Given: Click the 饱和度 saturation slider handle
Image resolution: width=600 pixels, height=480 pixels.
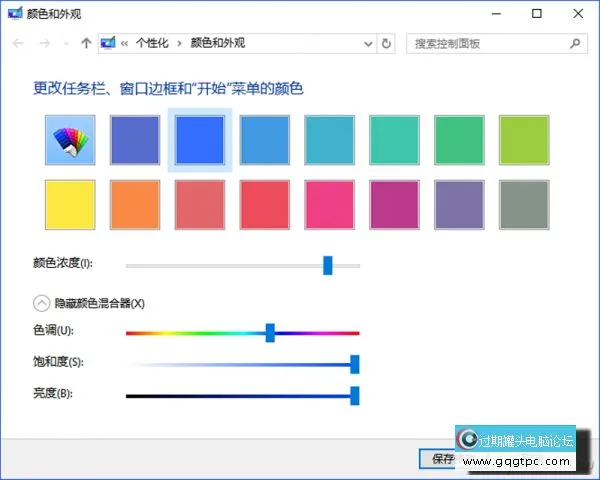Looking at the screenshot, I should tap(355, 364).
